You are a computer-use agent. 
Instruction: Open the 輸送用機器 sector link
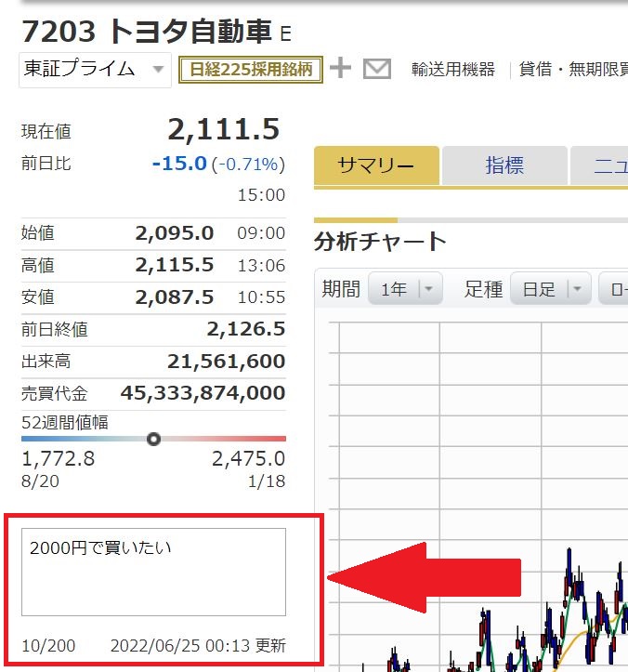[x=453, y=70]
